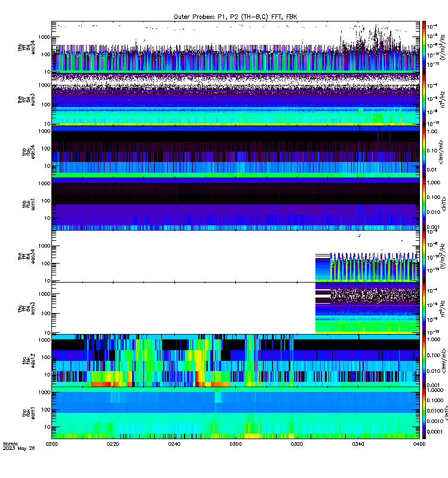Click the 0220 time axis label
This screenshot has height=478, width=448.
click(x=113, y=444)
